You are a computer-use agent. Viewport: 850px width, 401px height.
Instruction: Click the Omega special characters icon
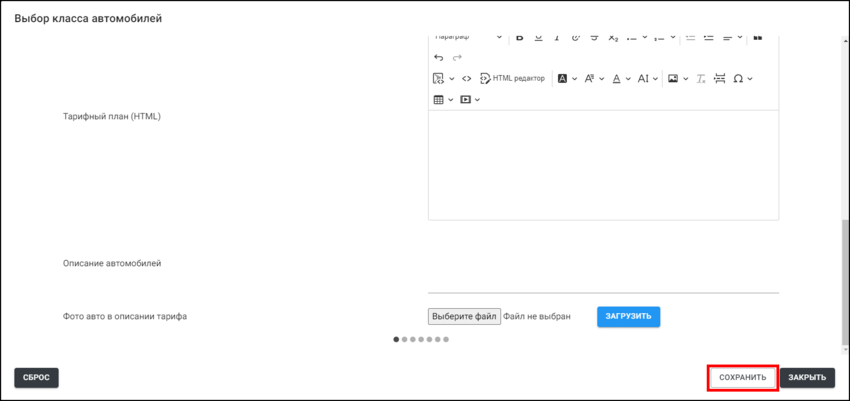(x=738, y=78)
